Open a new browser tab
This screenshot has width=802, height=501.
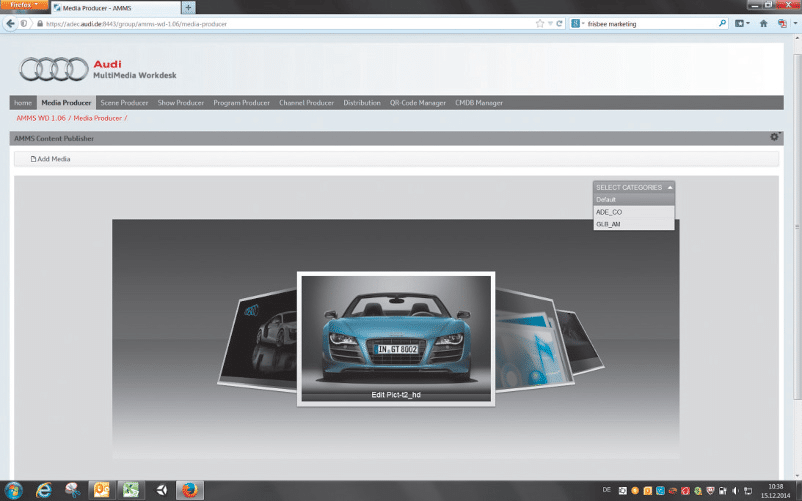tap(188, 7)
